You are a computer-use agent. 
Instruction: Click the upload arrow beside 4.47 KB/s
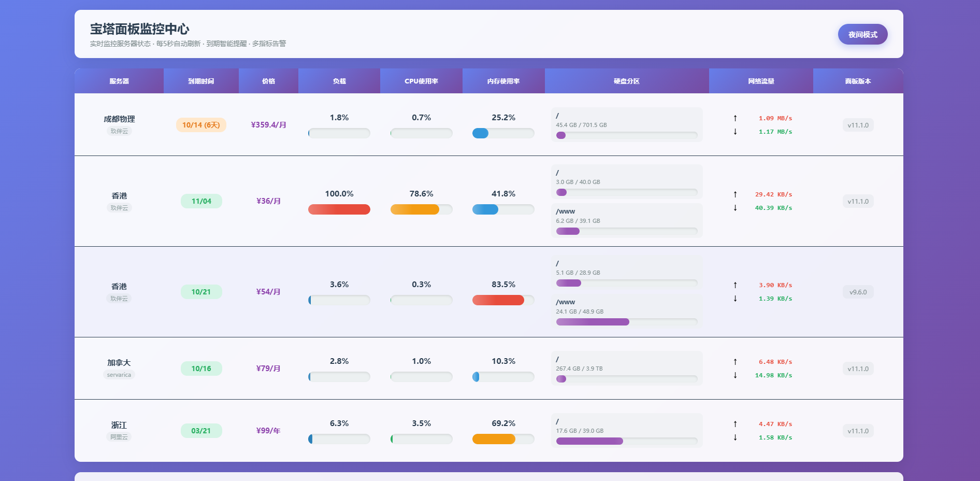(x=735, y=424)
